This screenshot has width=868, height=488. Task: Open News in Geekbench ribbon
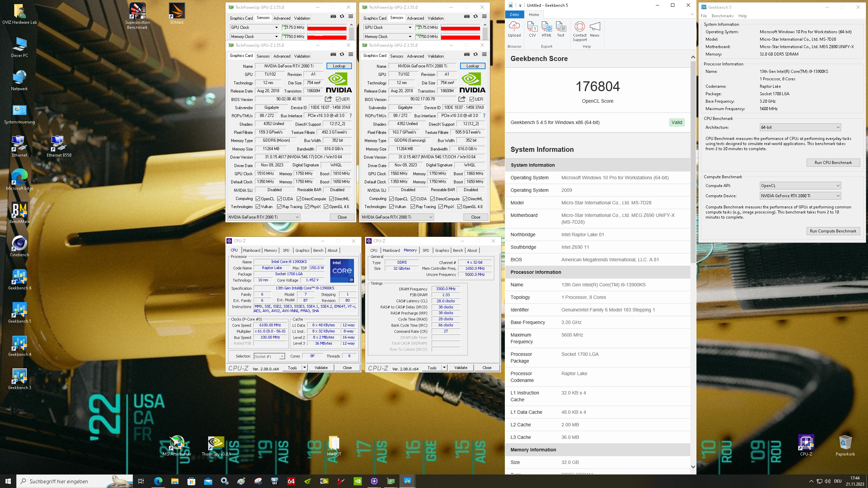[x=595, y=29]
